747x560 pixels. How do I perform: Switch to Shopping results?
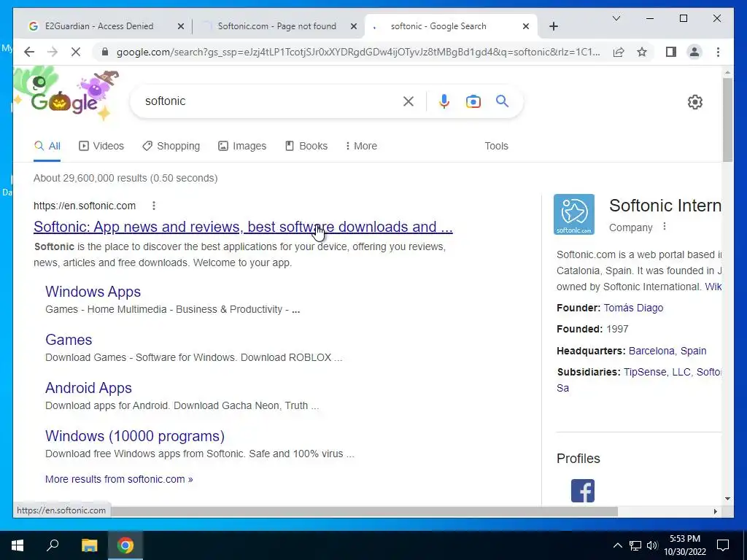tap(171, 146)
